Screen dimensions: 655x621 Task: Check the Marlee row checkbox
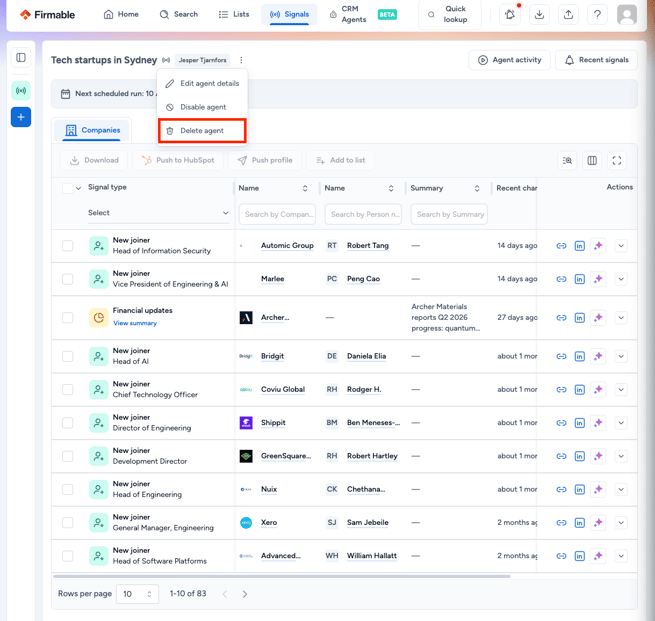(x=67, y=279)
